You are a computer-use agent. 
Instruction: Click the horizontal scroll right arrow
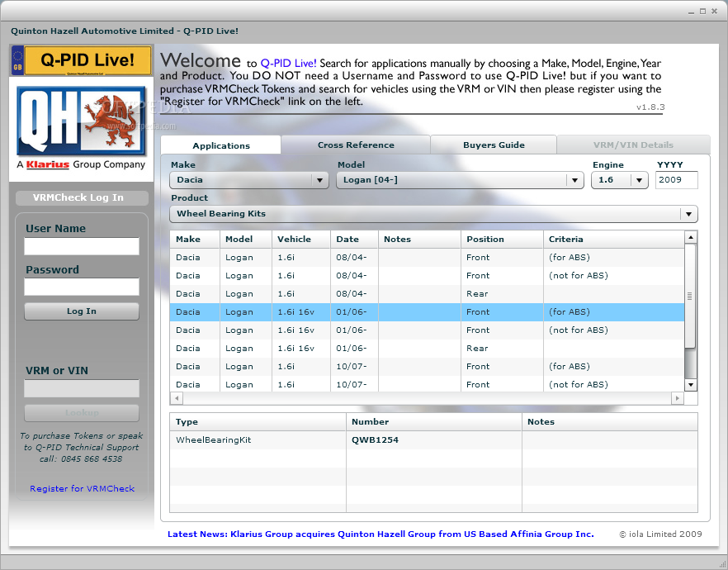678,398
